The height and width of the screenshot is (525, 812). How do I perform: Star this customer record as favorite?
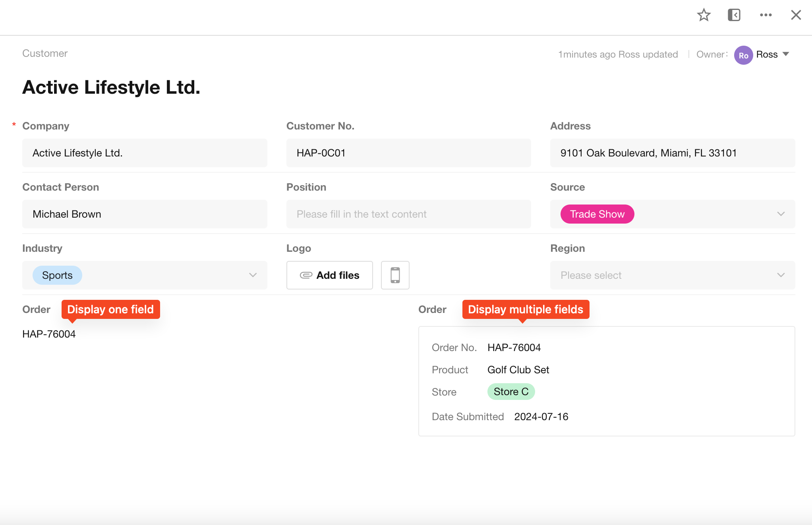[x=704, y=15]
